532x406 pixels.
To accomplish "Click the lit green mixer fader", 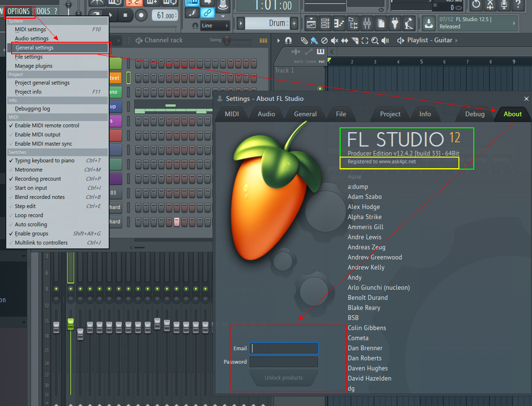I will pyautogui.click(x=71, y=324).
